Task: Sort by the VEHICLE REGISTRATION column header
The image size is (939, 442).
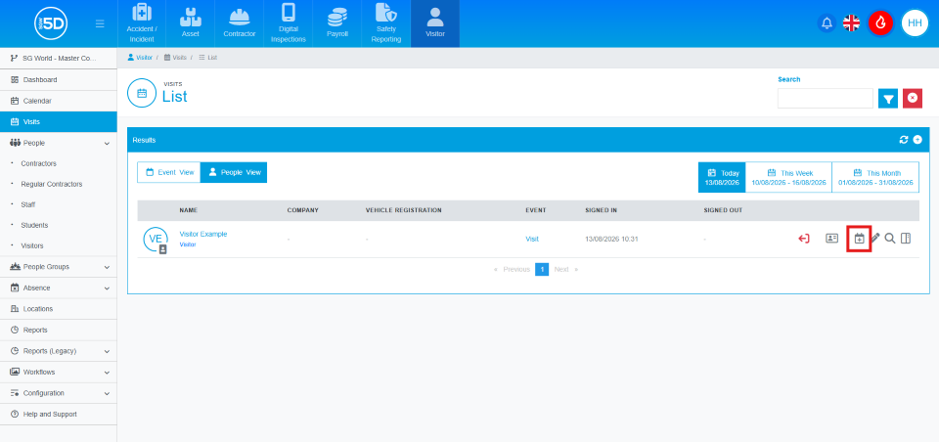Action: point(404,210)
